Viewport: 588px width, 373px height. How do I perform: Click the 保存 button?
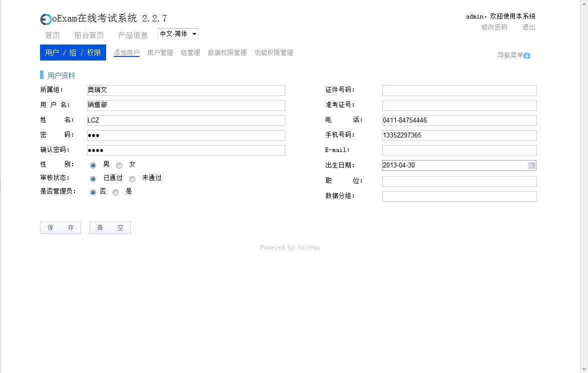click(61, 227)
